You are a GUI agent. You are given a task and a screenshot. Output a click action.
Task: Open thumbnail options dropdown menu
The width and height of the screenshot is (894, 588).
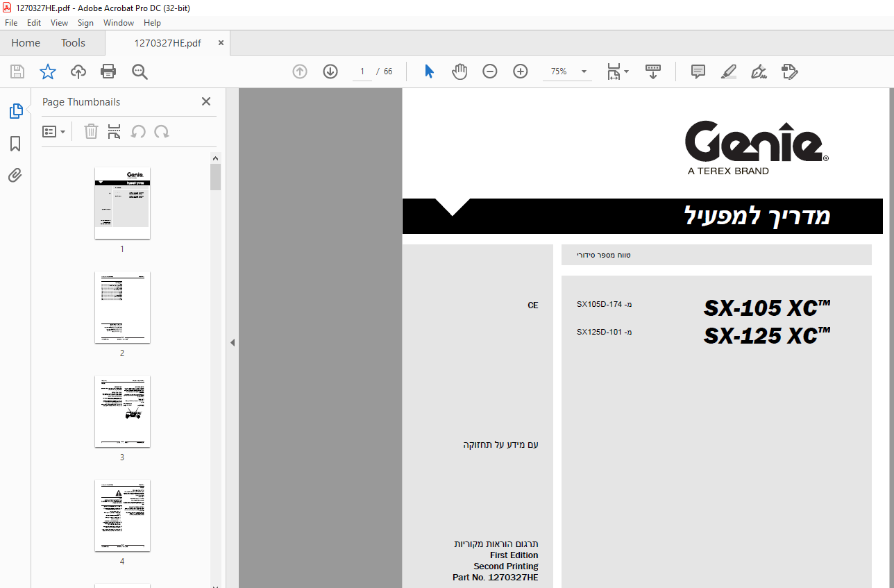(53, 131)
